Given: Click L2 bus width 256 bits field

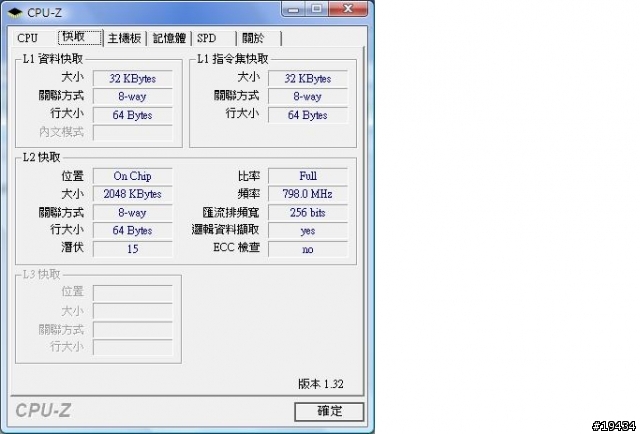Looking at the screenshot, I should click(x=308, y=213).
